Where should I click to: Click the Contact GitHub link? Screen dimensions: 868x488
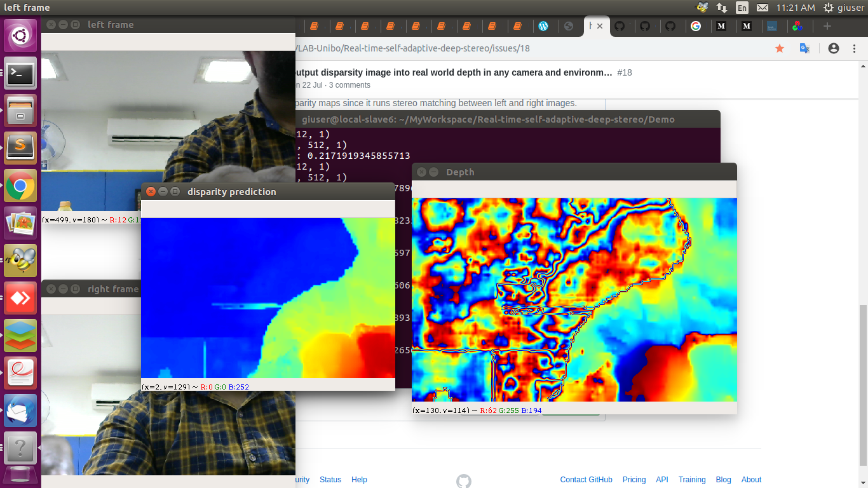(x=585, y=480)
